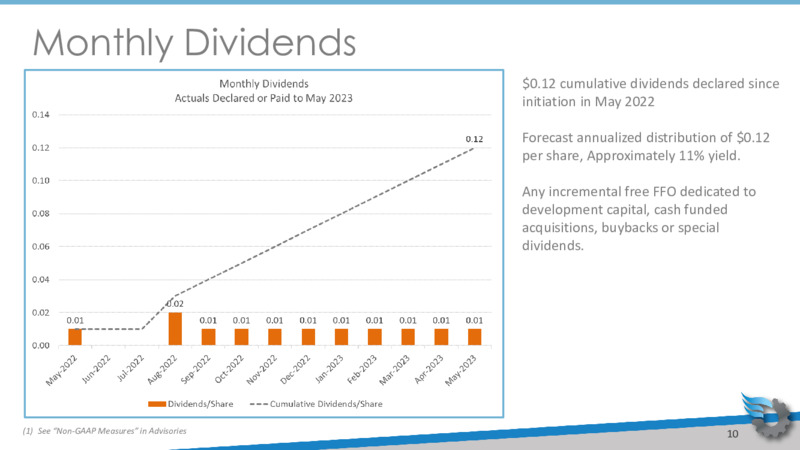Click the y-axis label "0.14"

[x=41, y=115]
